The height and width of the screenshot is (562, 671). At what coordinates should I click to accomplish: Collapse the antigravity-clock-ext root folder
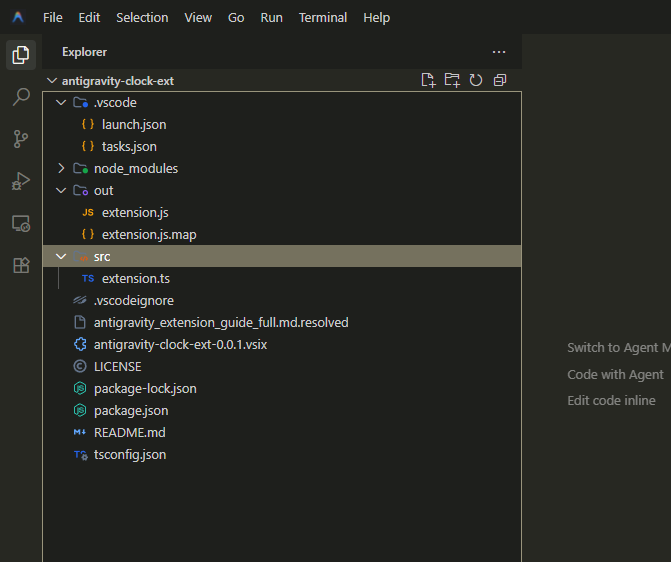pyautogui.click(x=52, y=80)
